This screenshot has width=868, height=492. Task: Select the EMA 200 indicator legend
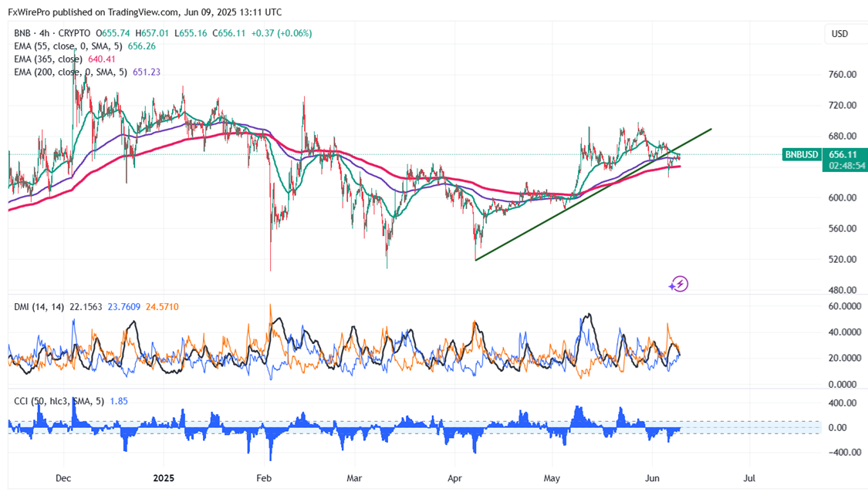(x=70, y=72)
